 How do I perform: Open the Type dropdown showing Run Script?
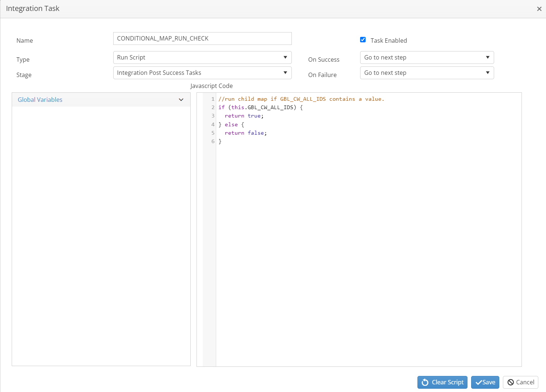pyautogui.click(x=202, y=57)
